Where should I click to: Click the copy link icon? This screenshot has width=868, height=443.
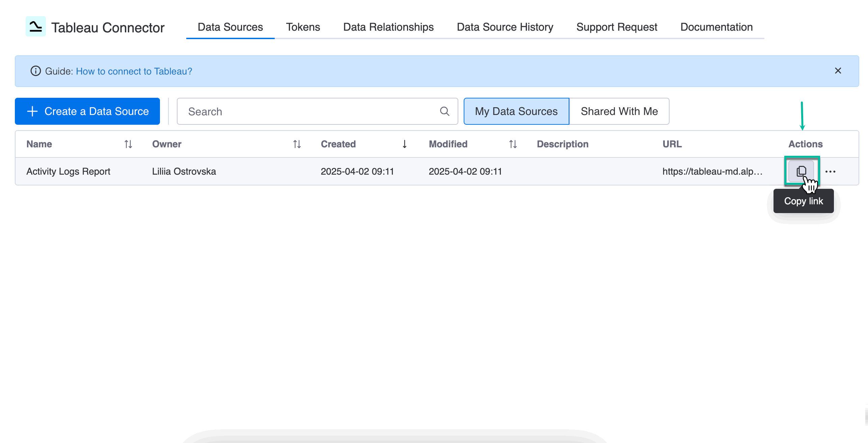[801, 171]
